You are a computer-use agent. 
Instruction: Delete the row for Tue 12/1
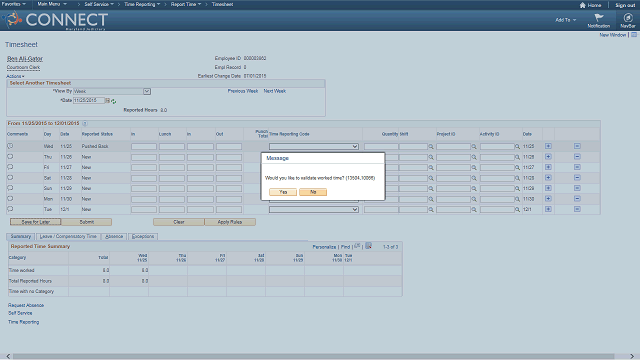pyautogui.click(x=577, y=209)
